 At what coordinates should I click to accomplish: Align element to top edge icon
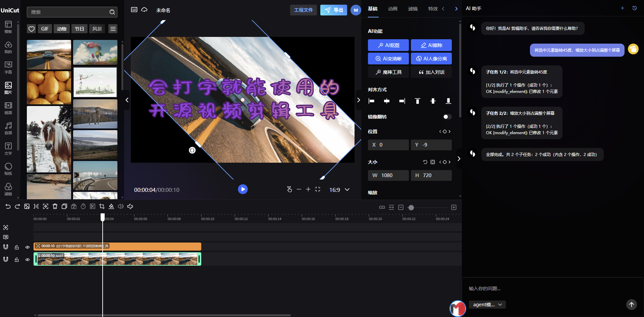point(418,101)
